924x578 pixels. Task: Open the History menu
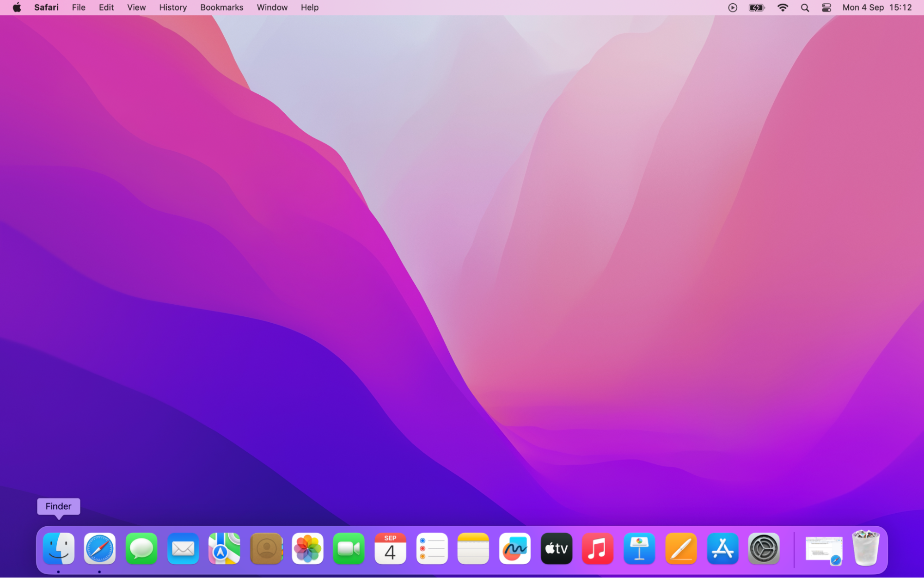click(173, 7)
